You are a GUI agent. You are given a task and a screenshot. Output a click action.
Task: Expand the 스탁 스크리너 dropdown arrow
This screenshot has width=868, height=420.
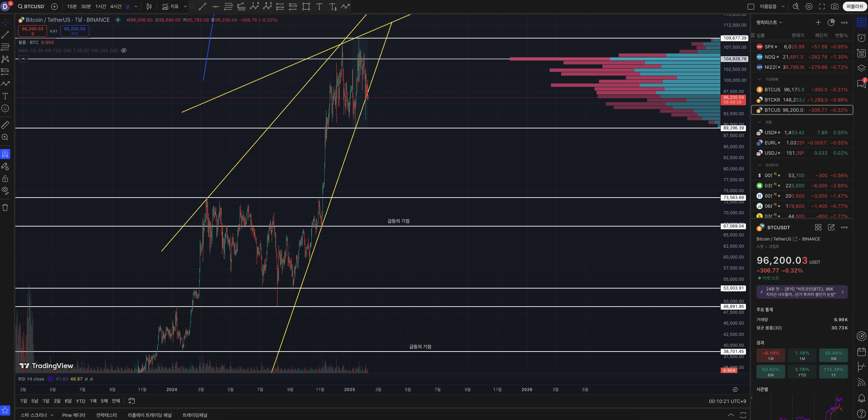click(x=52, y=415)
